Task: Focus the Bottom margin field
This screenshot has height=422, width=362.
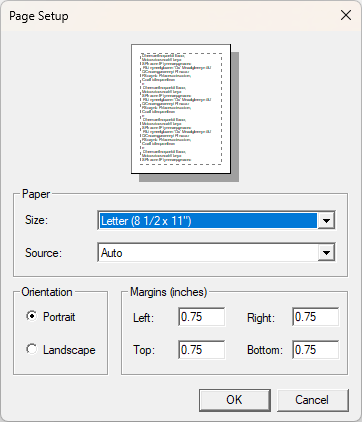Action: coord(315,350)
